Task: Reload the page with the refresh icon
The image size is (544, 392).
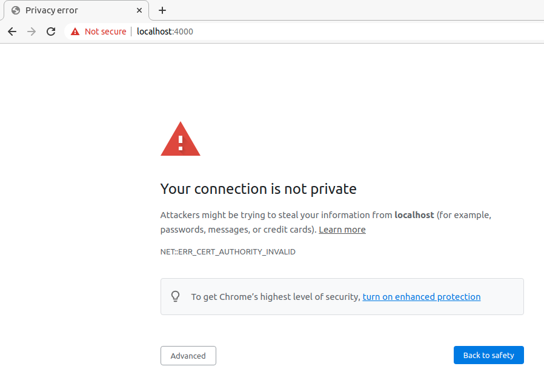Action: tap(51, 32)
